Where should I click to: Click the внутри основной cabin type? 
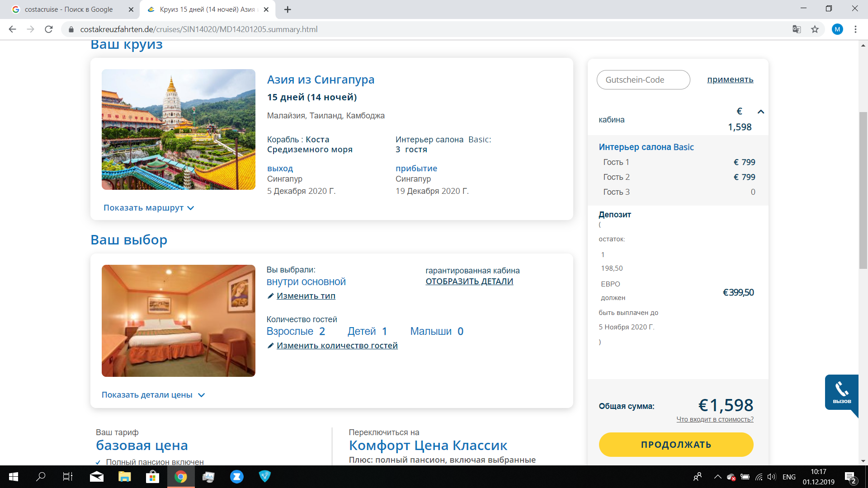click(306, 282)
